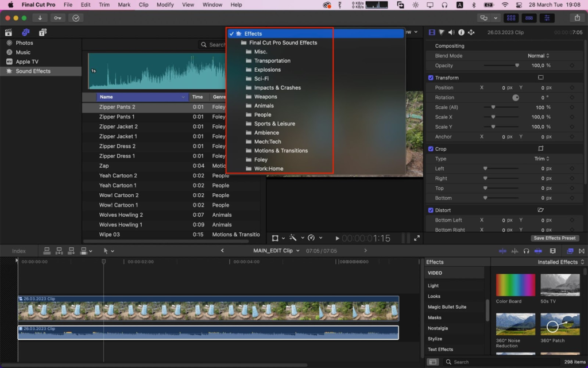
Task: Toggle video skimming icon in timeline
Action: (502, 251)
